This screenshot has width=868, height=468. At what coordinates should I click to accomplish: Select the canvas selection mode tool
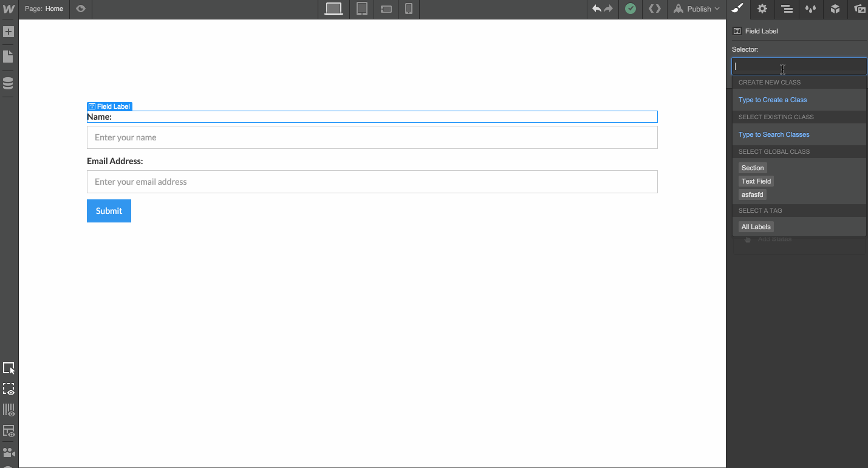click(9, 368)
